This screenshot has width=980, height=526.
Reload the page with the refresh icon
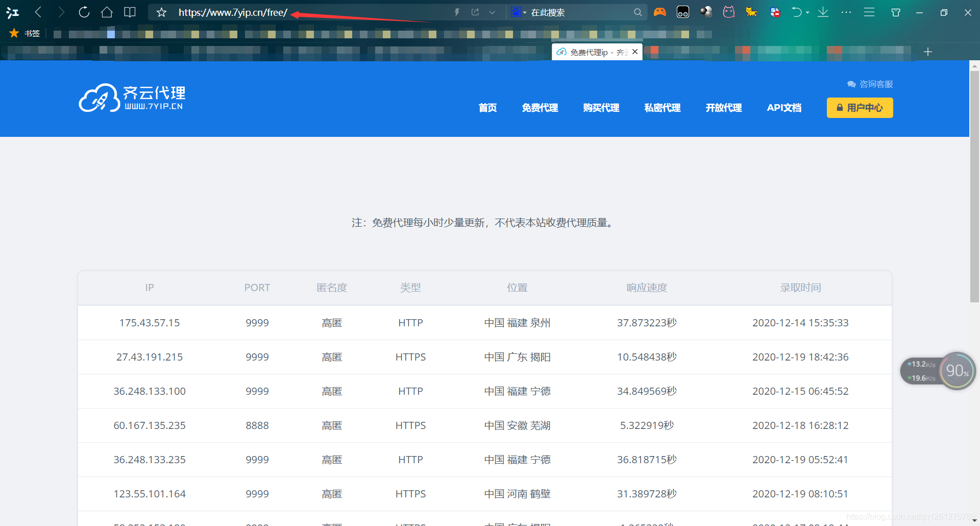(x=84, y=12)
